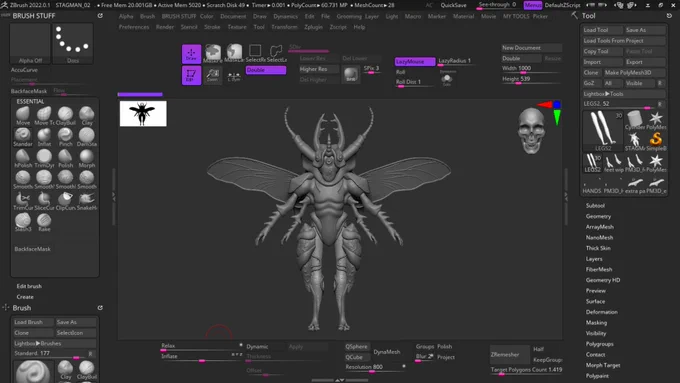Select the Standard brush in Essential
Image resolution: width=680 pixels, height=383 pixels.
[23, 137]
